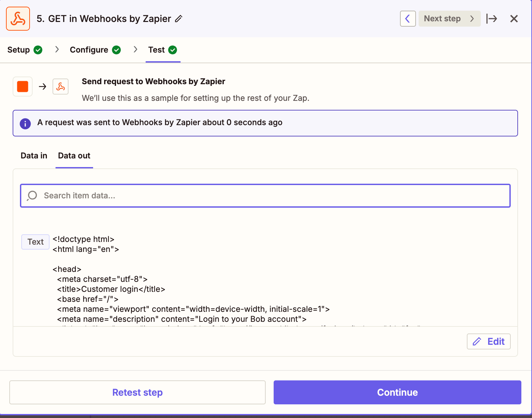The image size is (532, 418).
Task: Click the '<base href="/">' line
Action: [88, 299]
